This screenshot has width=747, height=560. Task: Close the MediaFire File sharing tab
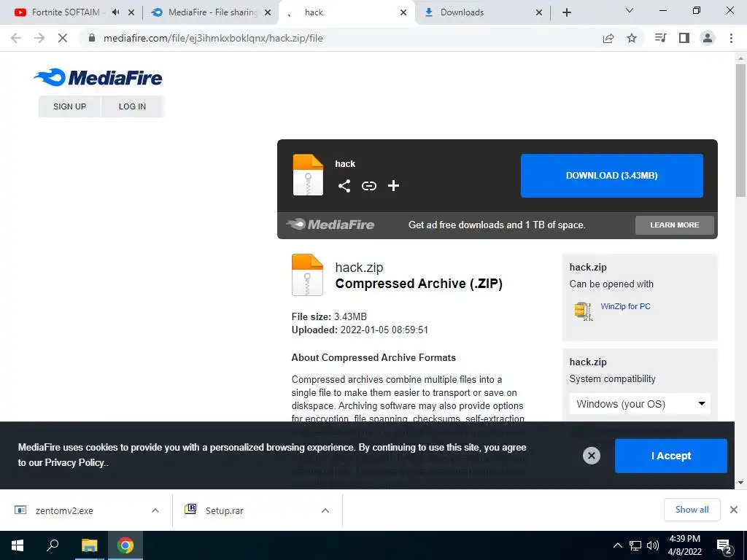click(268, 12)
